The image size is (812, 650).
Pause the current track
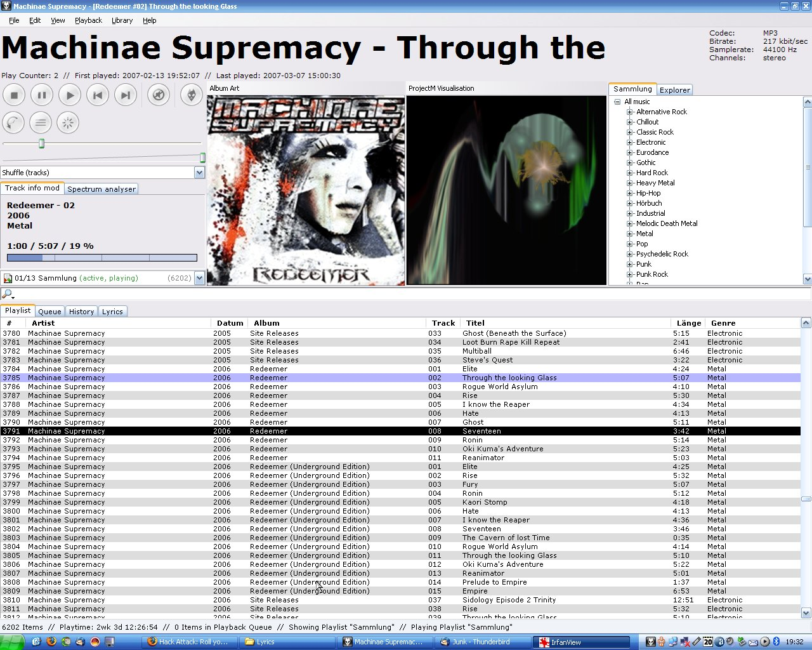(42, 95)
